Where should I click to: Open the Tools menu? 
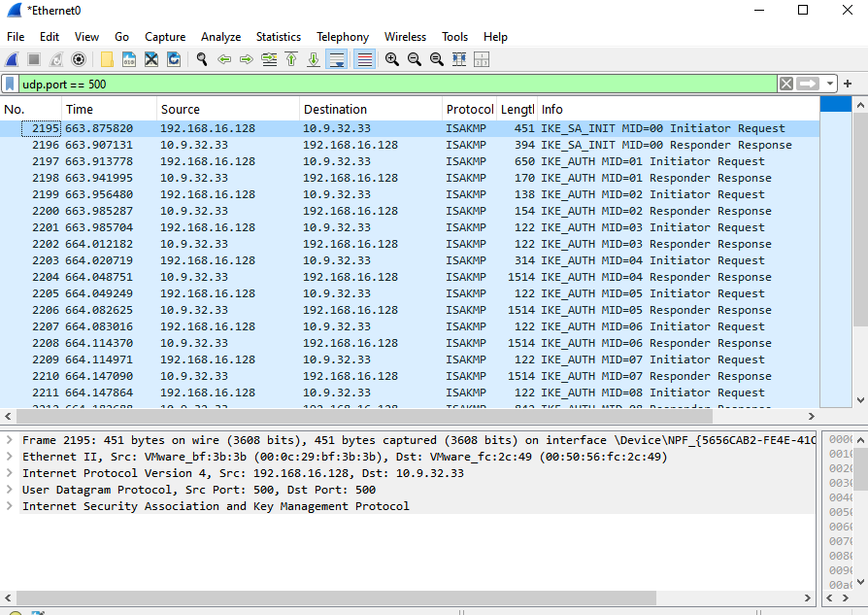[x=454, y=37]
